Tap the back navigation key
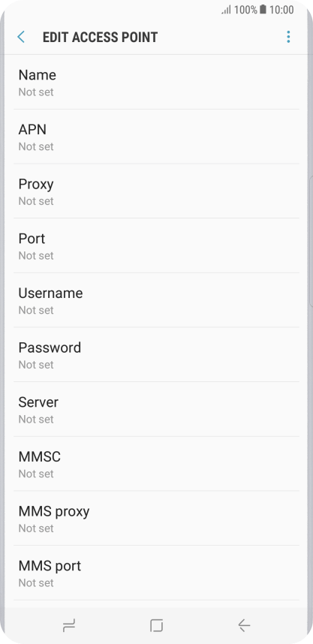The height and width of the screenshot is (644, 313). click(x=244, y=625)
